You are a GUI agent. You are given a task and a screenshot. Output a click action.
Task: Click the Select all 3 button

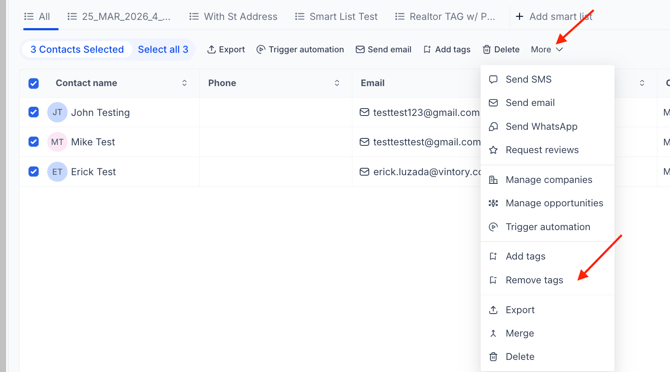pyautogui.click(x=163, y=50)
